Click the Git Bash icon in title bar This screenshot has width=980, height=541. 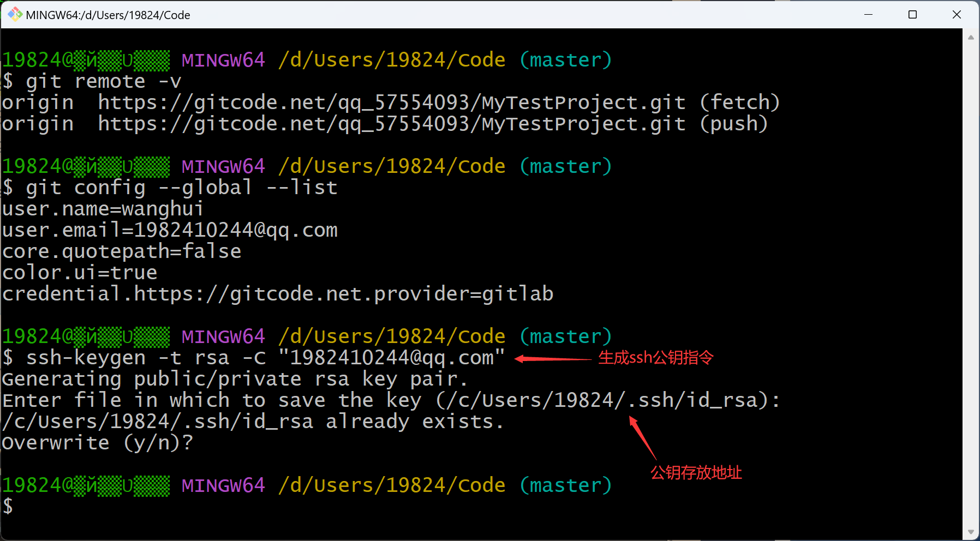pos(14,14)
